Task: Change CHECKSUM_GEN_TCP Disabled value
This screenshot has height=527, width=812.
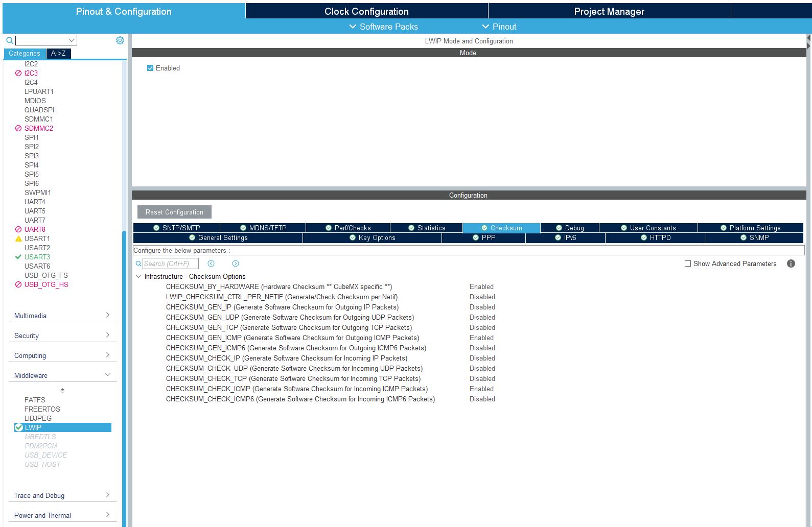Action: pos(482,327)
